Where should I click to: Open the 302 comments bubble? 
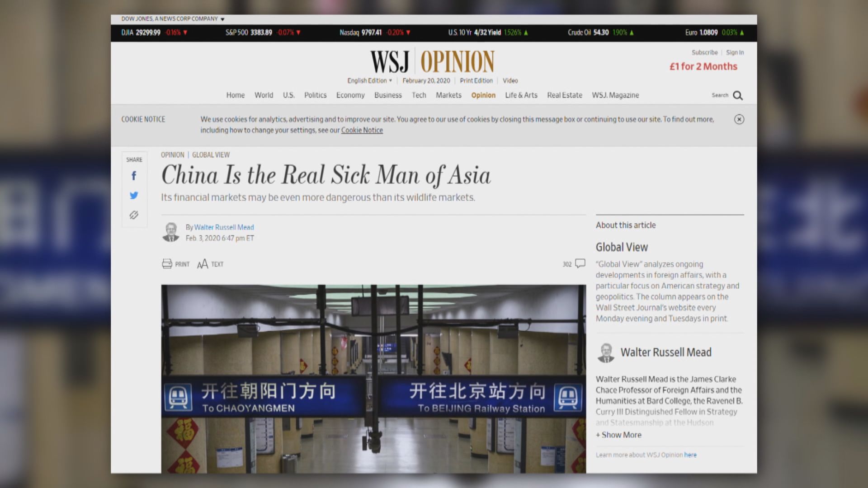point(577,263)
